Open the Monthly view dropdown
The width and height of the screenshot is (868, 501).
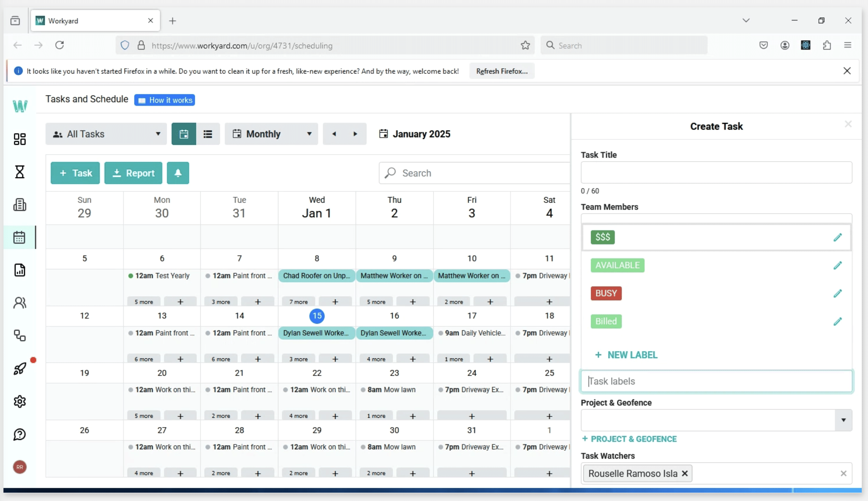pyautogui.click(x=271, y=134)
